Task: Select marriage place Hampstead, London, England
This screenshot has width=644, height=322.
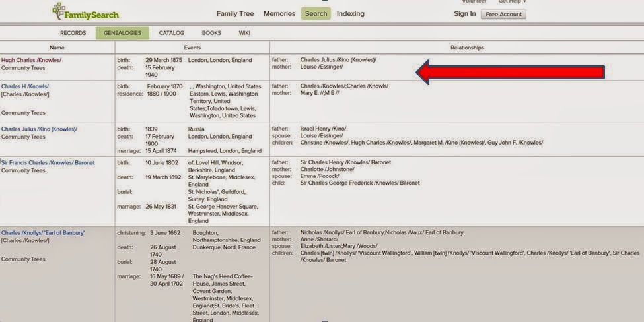Action: point(225,151)
